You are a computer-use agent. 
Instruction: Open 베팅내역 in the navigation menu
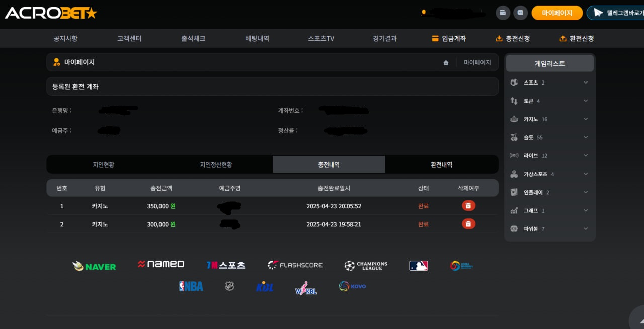(x=257, y=38)
